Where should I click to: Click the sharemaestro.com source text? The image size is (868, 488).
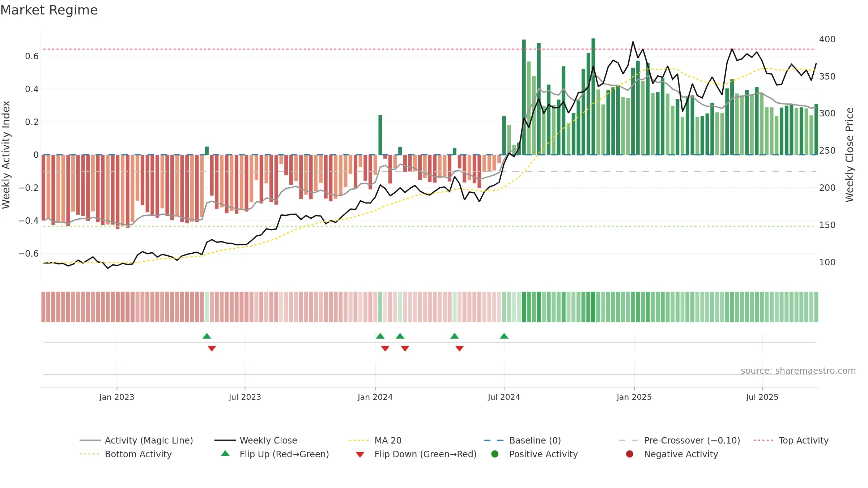[798, 371]
